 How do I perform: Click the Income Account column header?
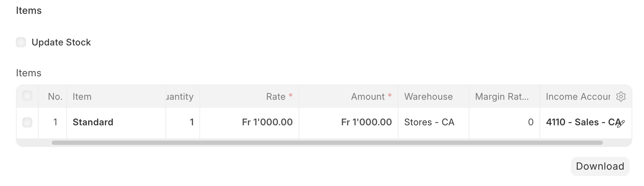(577, 97)
